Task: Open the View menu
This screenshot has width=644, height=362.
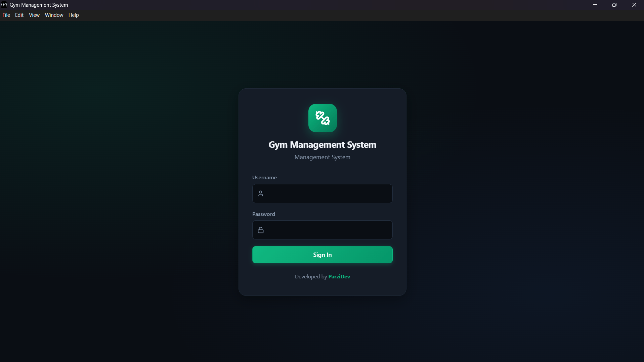Action: click(x=34, y=15)
